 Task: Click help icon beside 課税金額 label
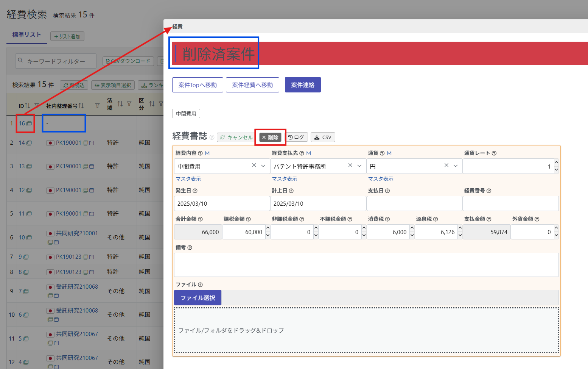coord(249,219)
